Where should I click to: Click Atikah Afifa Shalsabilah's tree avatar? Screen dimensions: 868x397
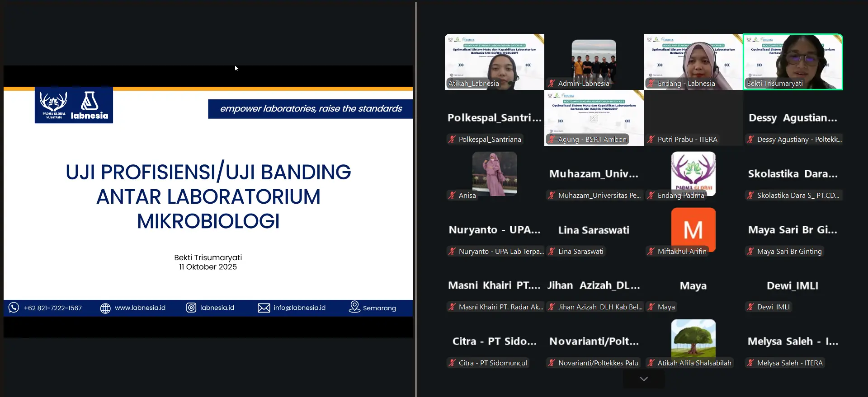click(x=693, y=338)
